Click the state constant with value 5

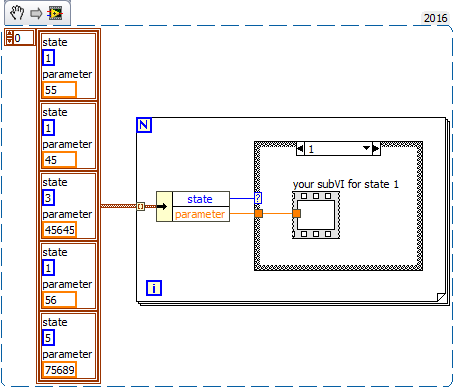click(48, 338)
